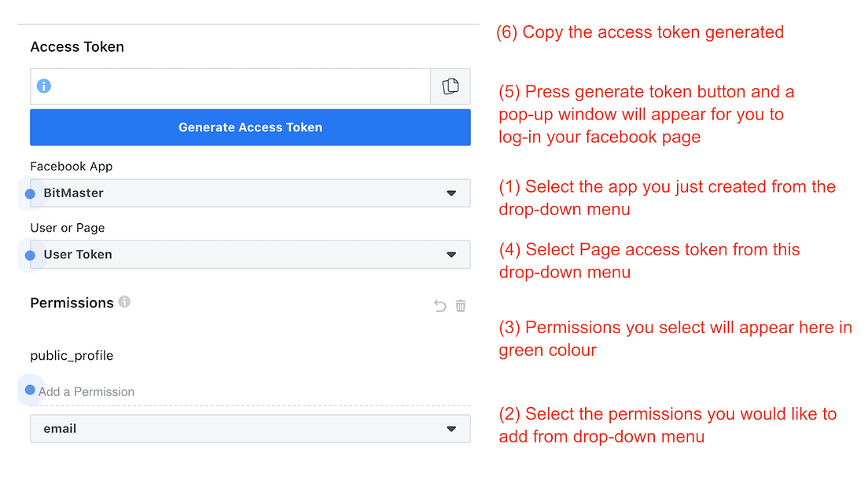The image size is (868, 488).
Task: Click the blue marker beside BitMaster
Action: point(30,193)
